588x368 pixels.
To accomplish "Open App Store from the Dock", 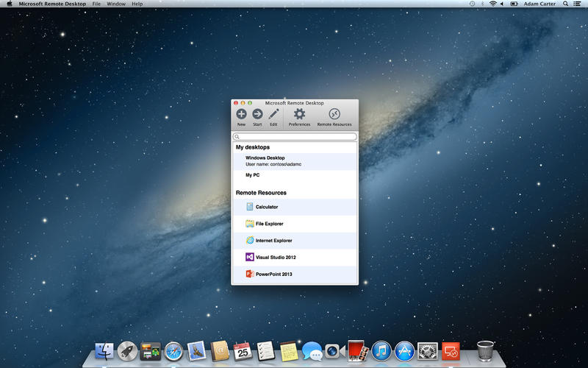I will point(404,351).
